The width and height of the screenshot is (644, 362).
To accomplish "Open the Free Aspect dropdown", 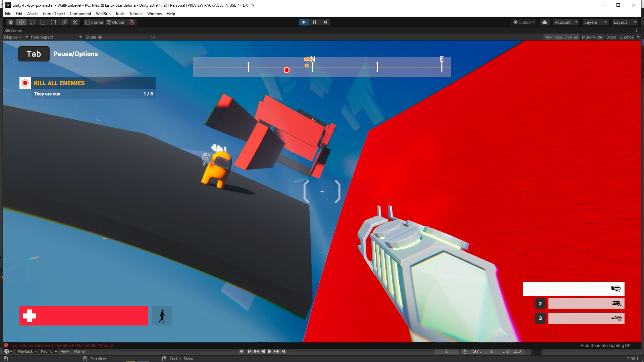I will 56,37.
